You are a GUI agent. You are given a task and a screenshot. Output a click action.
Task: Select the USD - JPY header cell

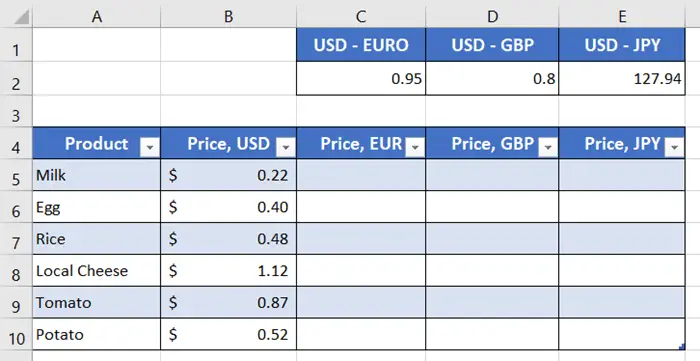pyautogui.click(x=622, y=45)
